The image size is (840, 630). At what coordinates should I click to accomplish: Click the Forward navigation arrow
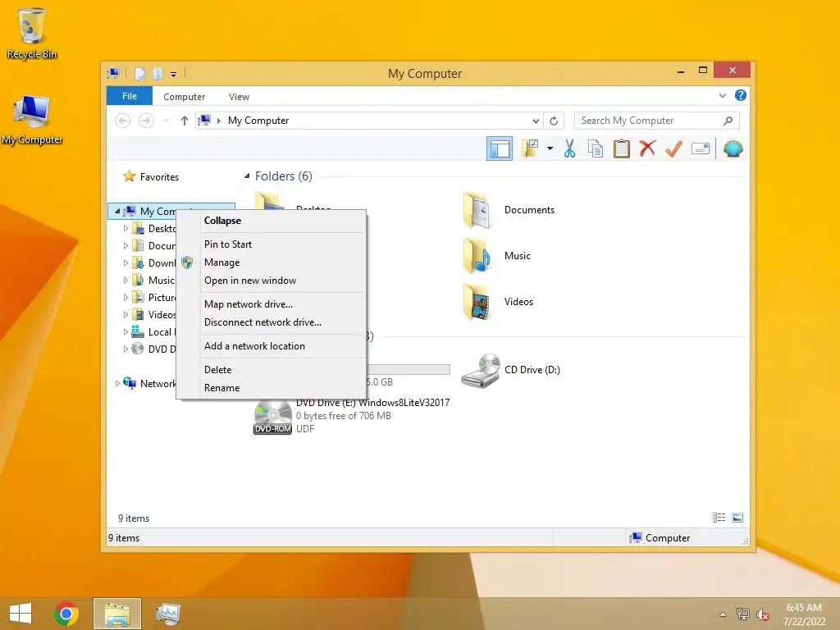[x=146, y=121]
